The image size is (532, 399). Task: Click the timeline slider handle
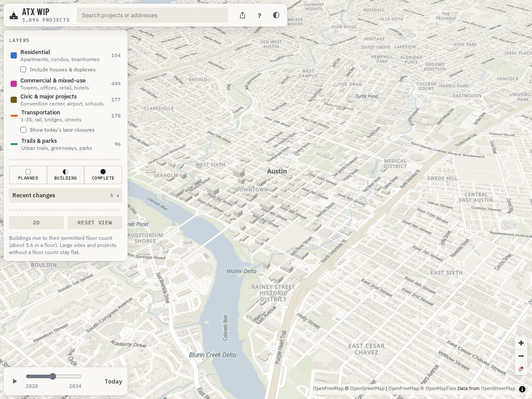(x=53, y=376)
